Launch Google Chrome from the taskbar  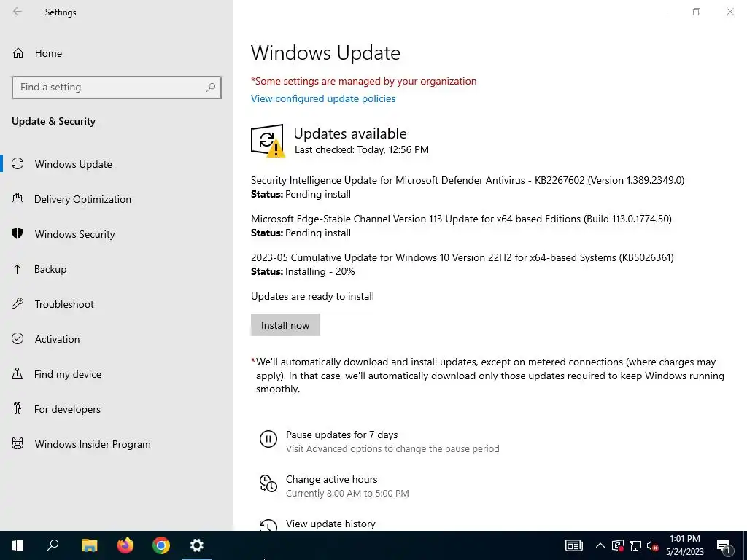[x=161, y=545]
